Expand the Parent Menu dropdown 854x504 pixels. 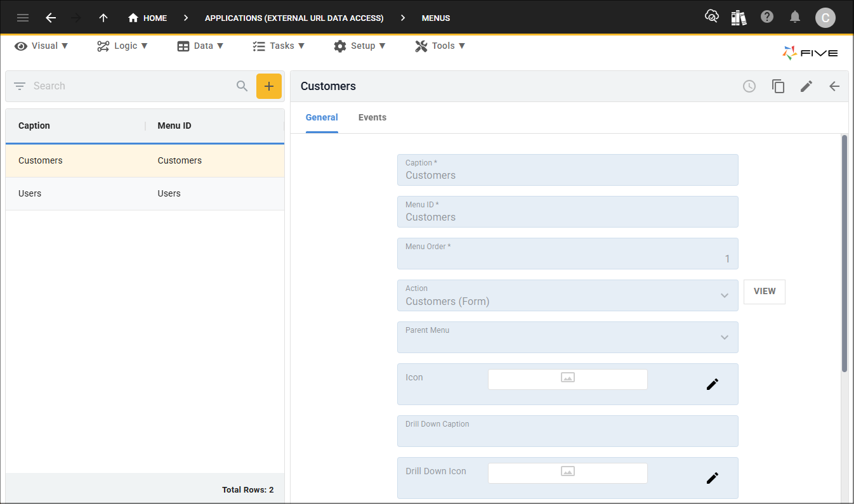[724, 337]
